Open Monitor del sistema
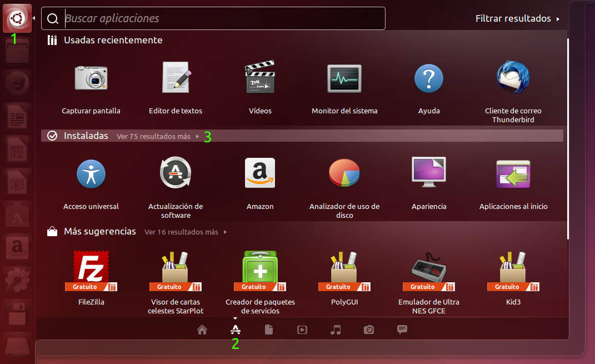 tap(344, 78)
